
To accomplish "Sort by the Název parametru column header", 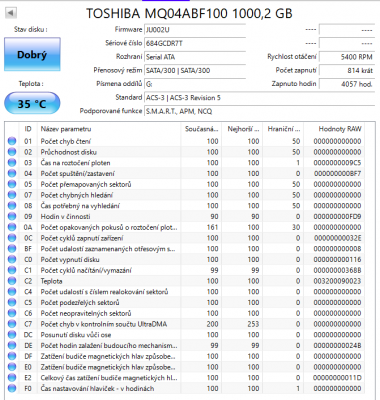I will (x=109, y=129).
